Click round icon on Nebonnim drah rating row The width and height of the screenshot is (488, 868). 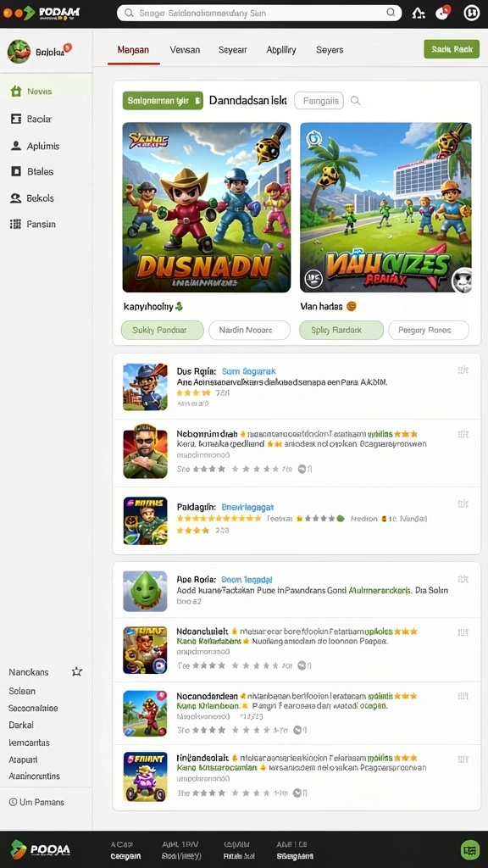[x=302, y=469]
